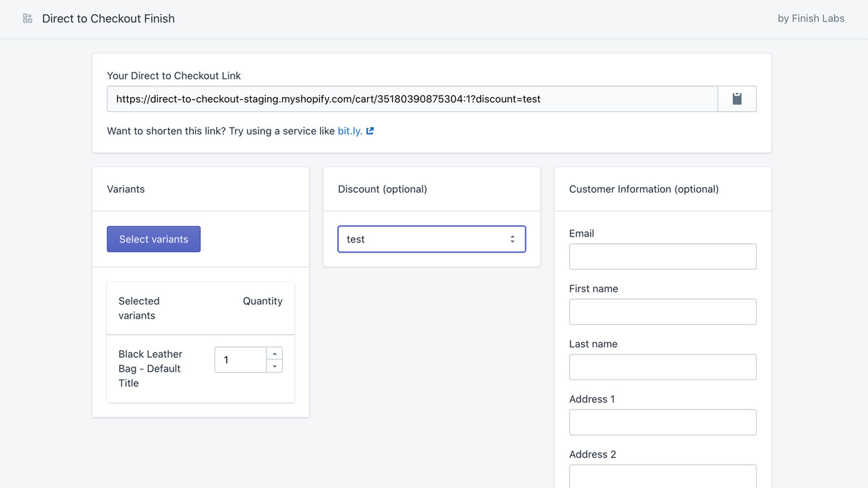
Task: Decrement quantity for Black Leather Bag
Action: (x=274, y=367)
